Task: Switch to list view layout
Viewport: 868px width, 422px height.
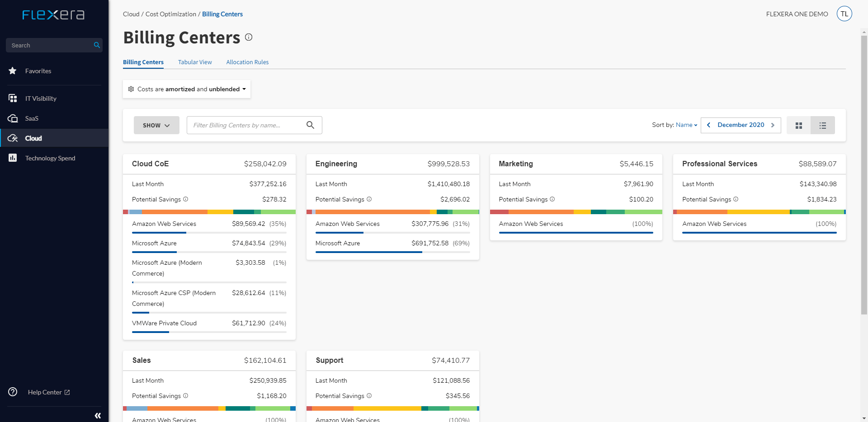Action: tap(822, 125)
